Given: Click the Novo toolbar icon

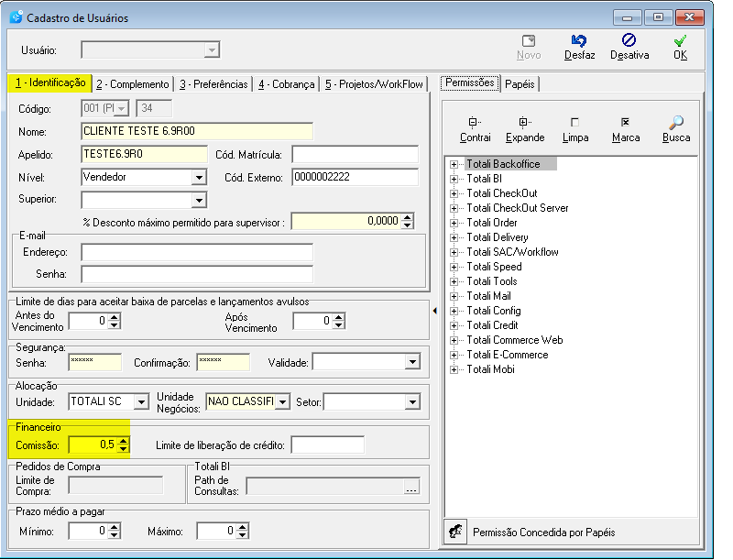Looking at the screenshot, I should pyautogui.click(x=529, y=41).
